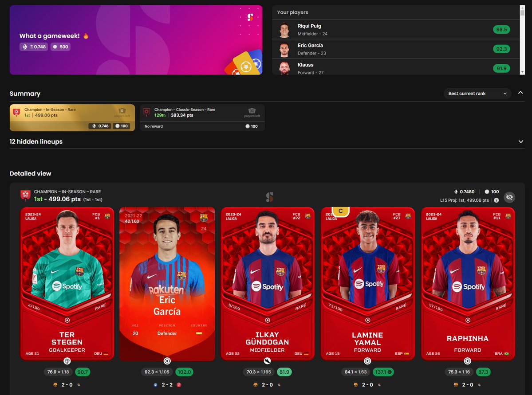Open Lamine Yamal forward card
Viewport: 532px width, 395px height.
tap(367, 283)
